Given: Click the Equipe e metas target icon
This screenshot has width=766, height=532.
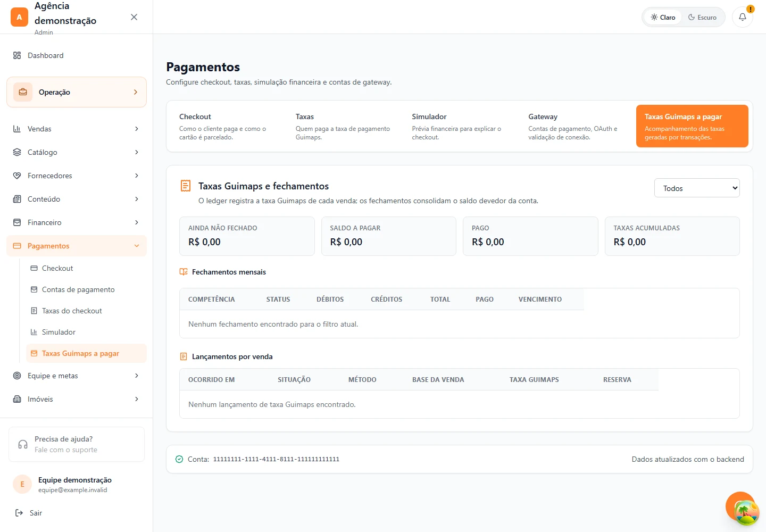Looking at the screenshot, I should pos(17,376).
